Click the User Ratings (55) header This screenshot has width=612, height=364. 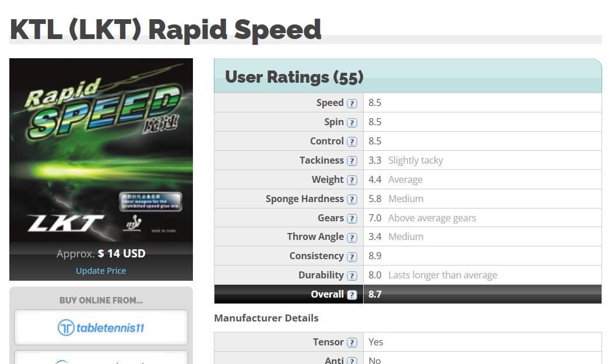tap(294, 77)
